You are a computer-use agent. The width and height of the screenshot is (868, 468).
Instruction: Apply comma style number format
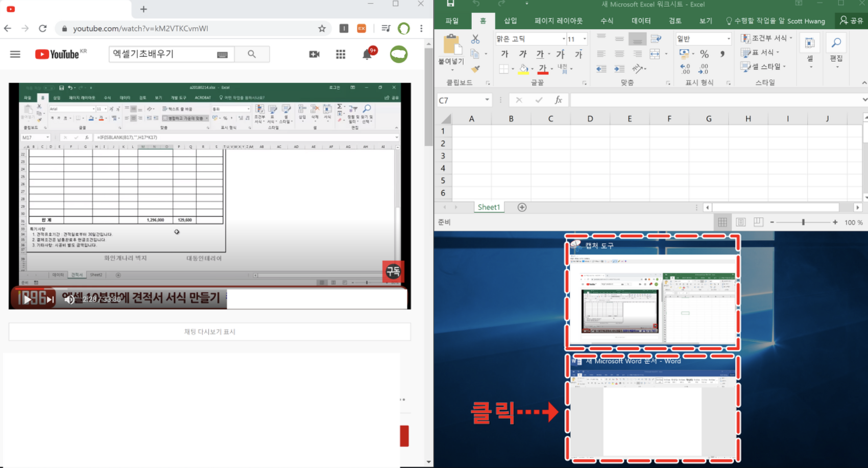coord(722,54)
